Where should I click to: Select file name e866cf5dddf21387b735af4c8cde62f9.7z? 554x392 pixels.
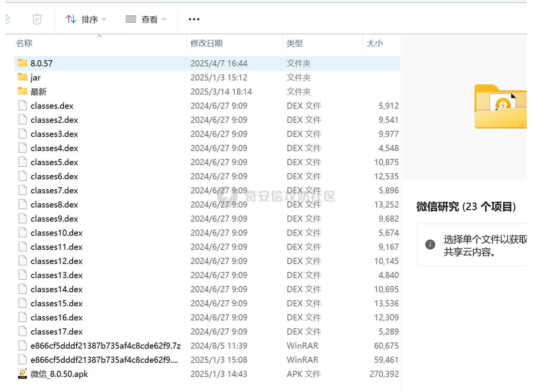click(106, 346)
